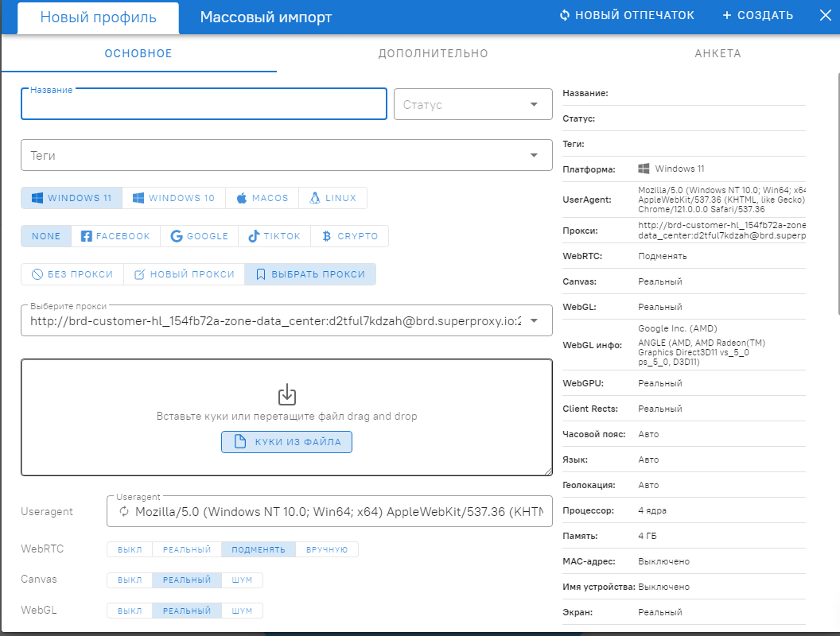Screen dimensions: 840x636
Task: Select the Crypto profile type
Action: pyautogui.click(x=350, y=236)
